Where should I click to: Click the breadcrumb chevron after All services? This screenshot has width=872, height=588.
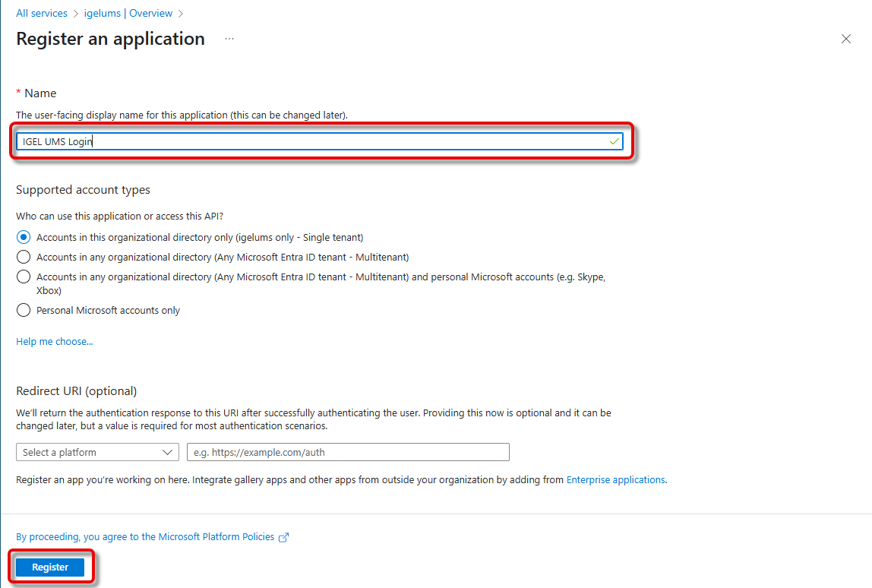pyautogui.click(x=76, y=14)
